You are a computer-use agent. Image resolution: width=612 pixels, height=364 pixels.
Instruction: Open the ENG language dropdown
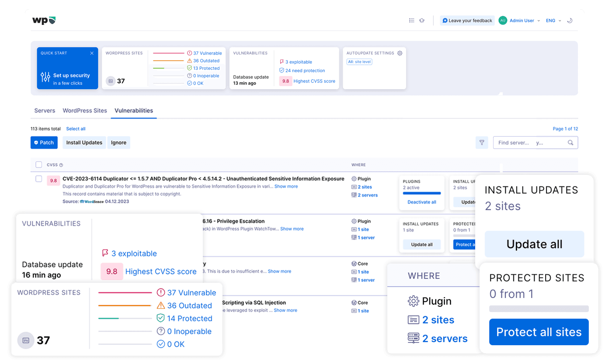pyautogui.click(x=553, y=21)
